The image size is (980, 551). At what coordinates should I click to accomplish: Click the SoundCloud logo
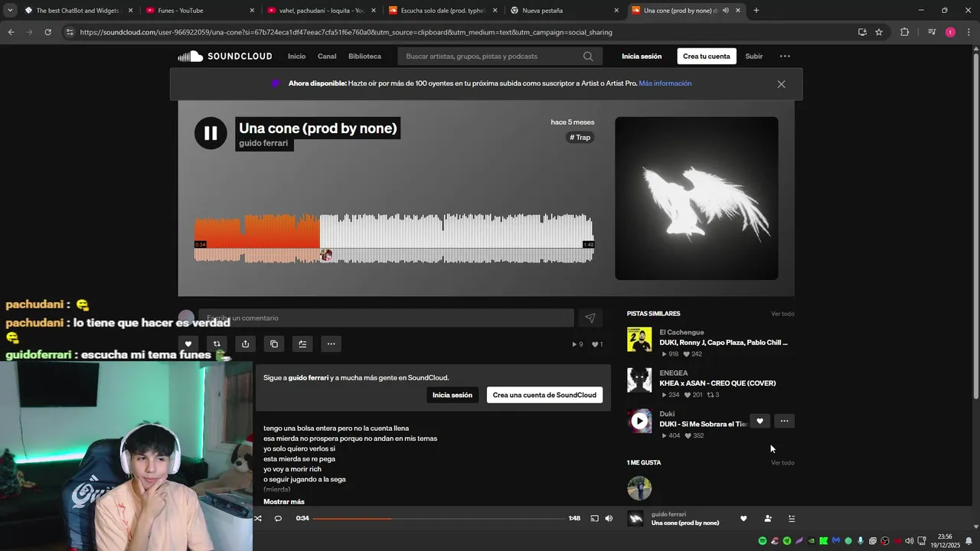225,56
